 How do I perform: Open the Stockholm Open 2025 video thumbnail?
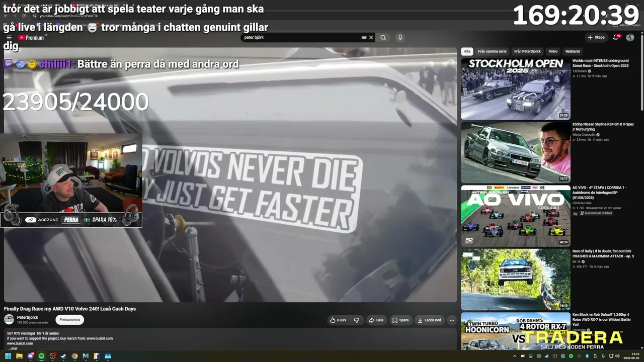516,89
